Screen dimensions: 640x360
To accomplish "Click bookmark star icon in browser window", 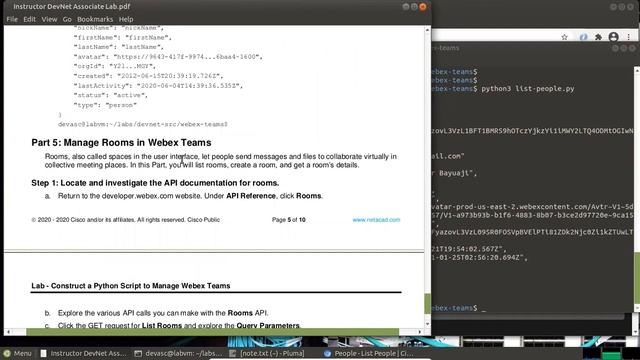I will coord(564,37).
